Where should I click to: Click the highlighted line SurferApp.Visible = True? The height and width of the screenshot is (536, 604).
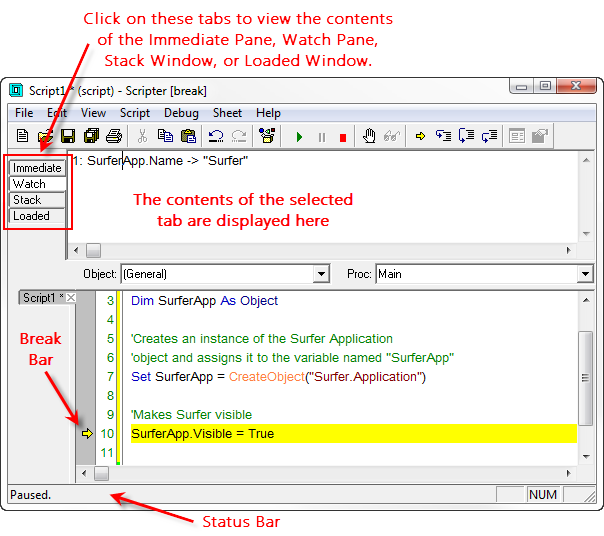pos(354,434)
